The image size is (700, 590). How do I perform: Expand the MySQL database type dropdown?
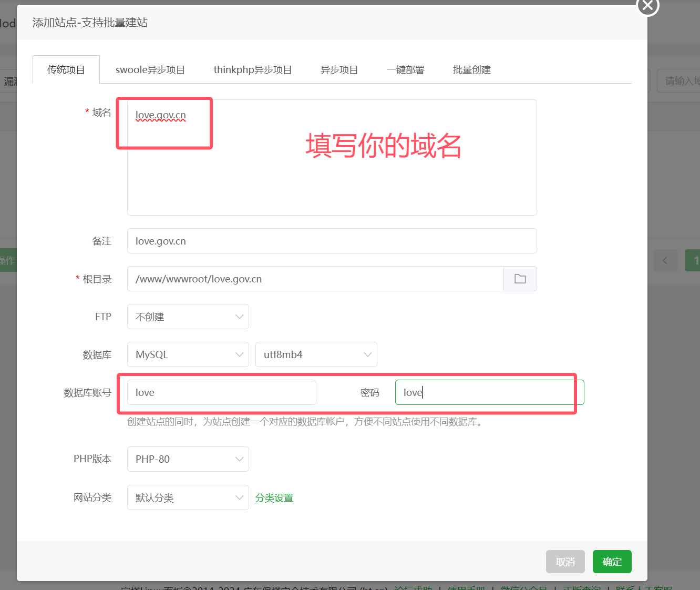pyautogui.click(x=188, y=354)
